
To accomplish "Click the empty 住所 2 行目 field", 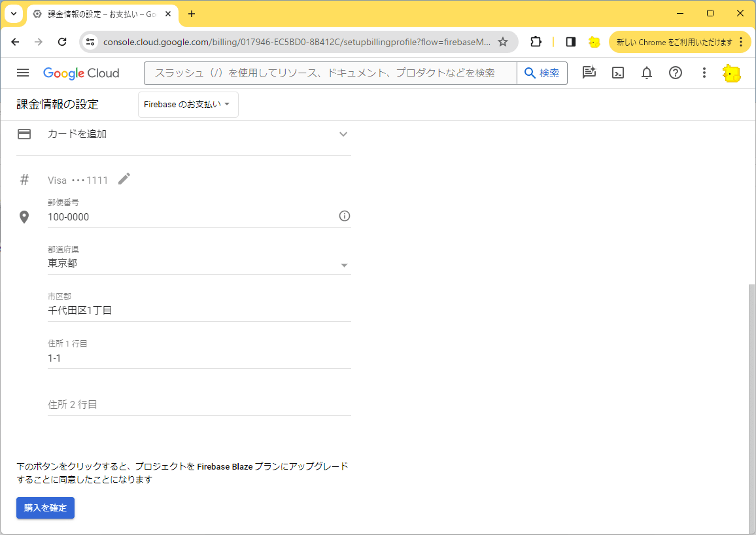I will click(199, 404).
